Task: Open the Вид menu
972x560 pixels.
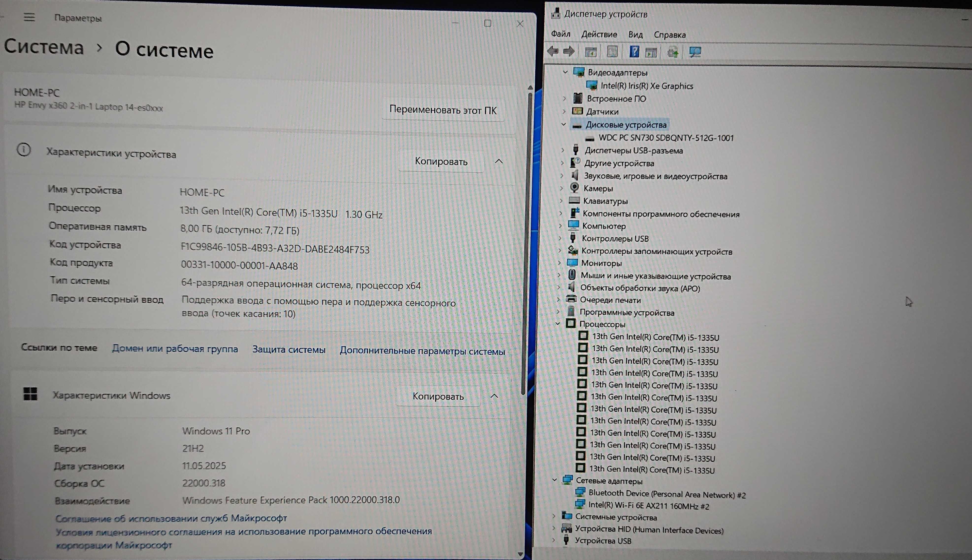Action: [635, 35]
